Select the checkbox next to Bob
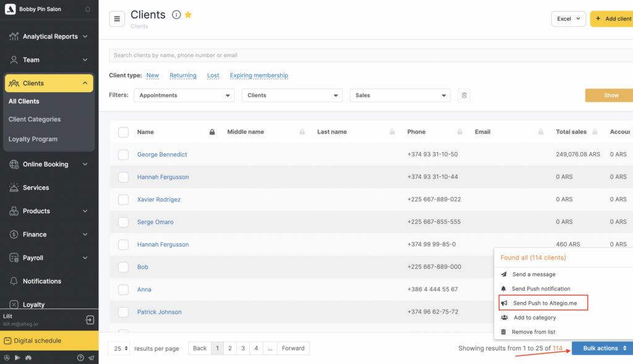The image size is (633, 364). 123,267
